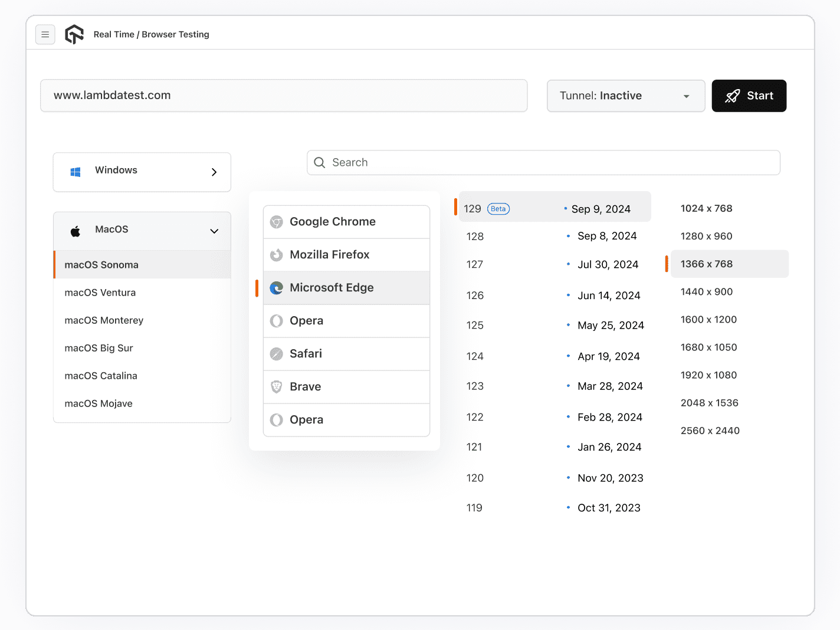The image size is (840, 630).
Task: Select the Microsoft Edge browser row
Action: 346,288
